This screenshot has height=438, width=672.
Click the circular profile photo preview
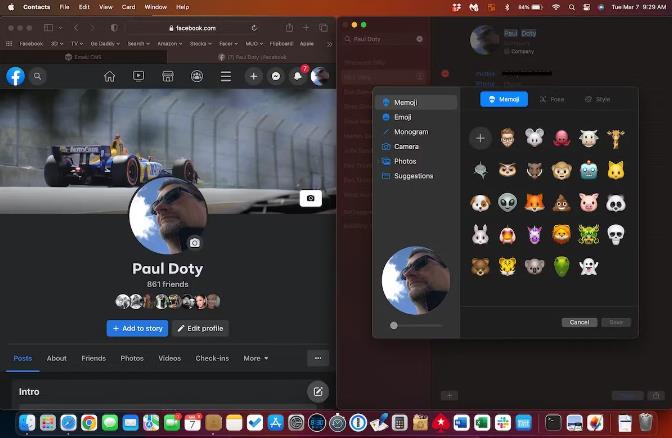416,280
